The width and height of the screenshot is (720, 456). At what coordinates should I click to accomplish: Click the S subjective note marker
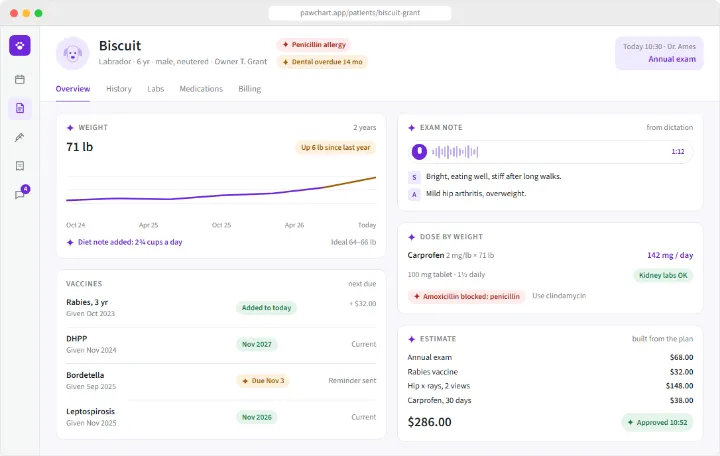pos(414,177)
